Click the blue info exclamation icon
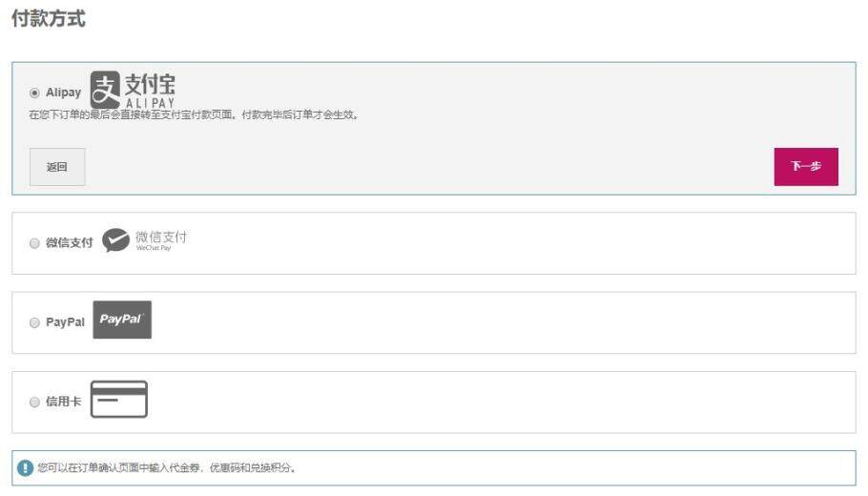The width and height of the screenshot is (868, 496). pos(25,467)
